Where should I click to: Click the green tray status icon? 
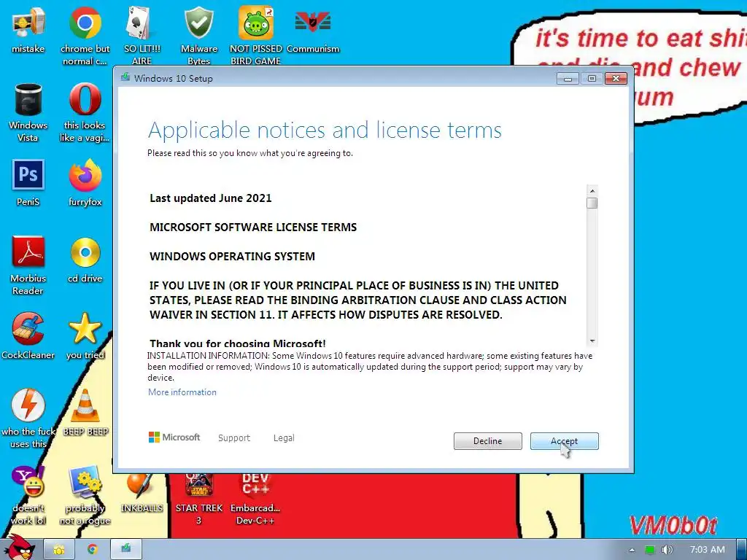click(650, 550)
